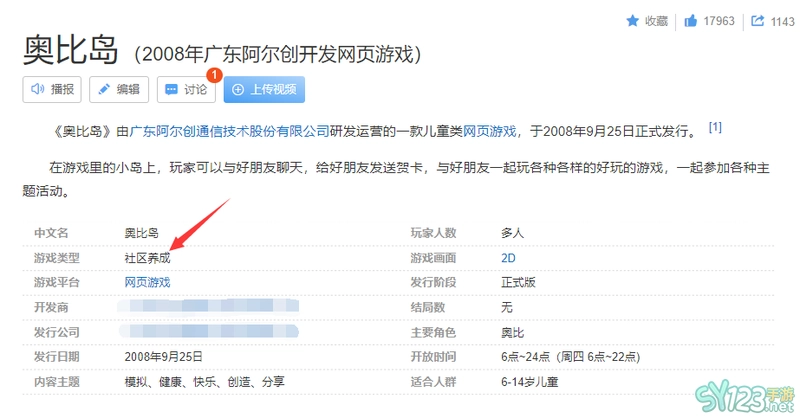800x418 pixels.
Task: Click the 开放时间 field label
Action: [x=433, y=357]
